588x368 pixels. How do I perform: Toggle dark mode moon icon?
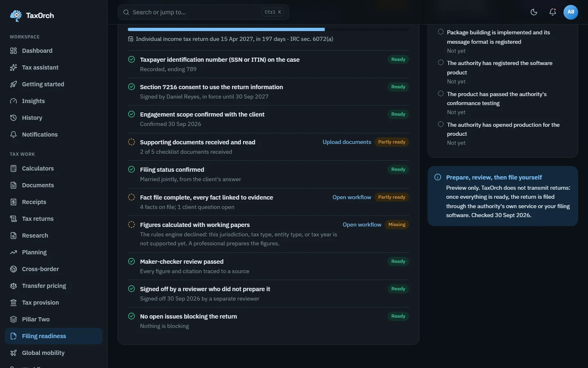click(534, 12)
